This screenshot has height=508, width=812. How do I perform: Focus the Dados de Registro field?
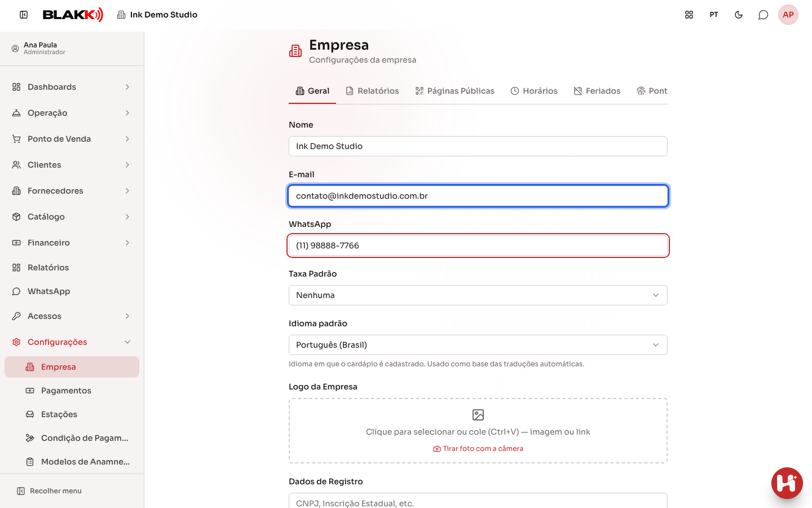[x=478, y=501]
